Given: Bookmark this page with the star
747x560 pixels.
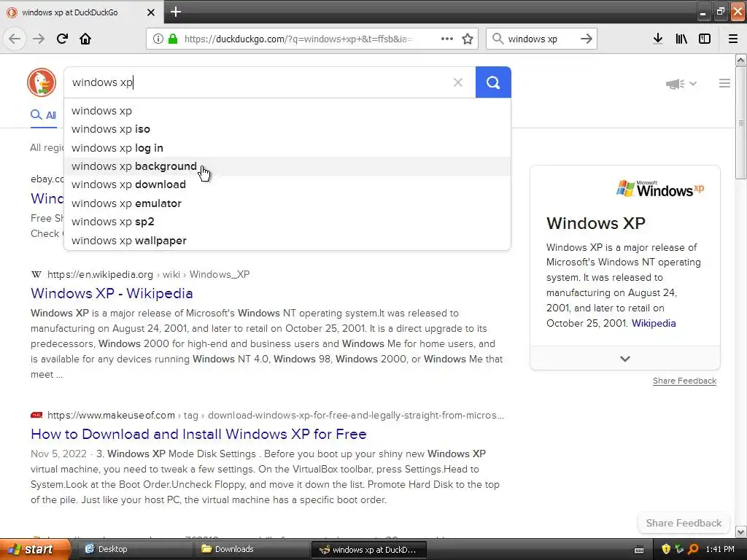Looking at the screenshot, I should [468, 39].
